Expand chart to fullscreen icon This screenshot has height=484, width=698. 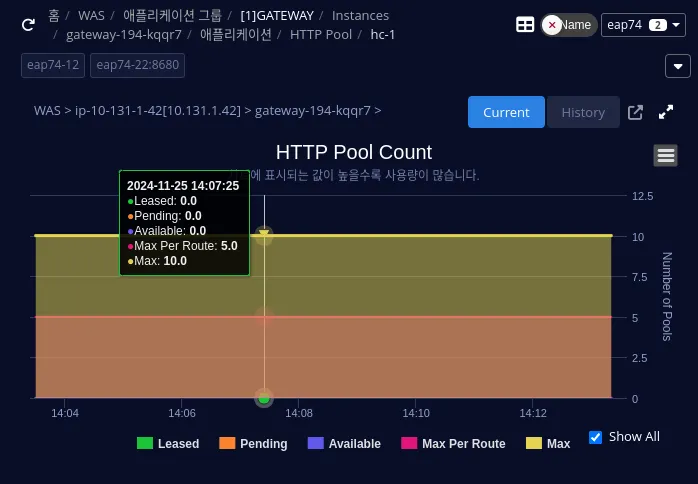[666, 112]
